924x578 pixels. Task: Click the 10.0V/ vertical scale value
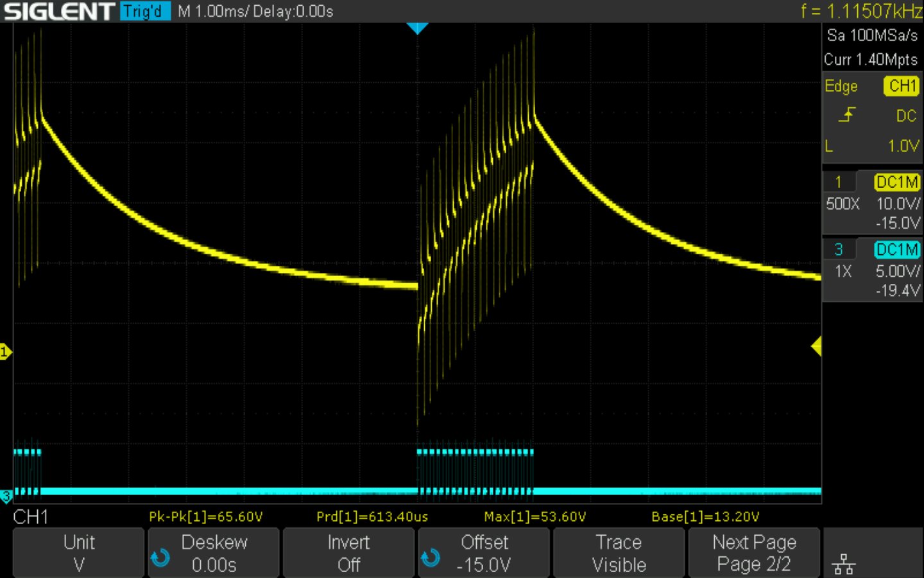[898, 204]
